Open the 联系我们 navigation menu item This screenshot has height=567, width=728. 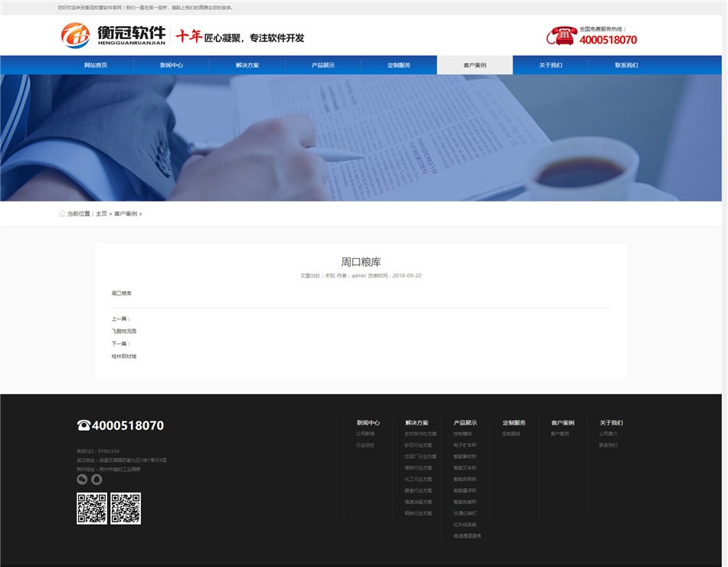coord(628,65)
